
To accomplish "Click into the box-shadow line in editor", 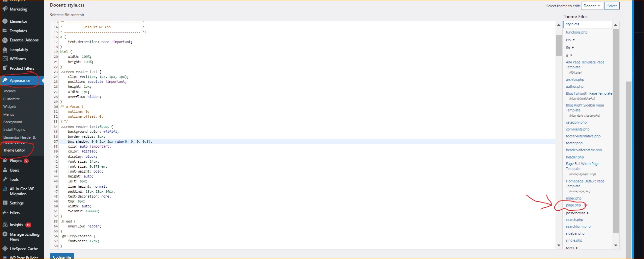I will pos(110,142).
